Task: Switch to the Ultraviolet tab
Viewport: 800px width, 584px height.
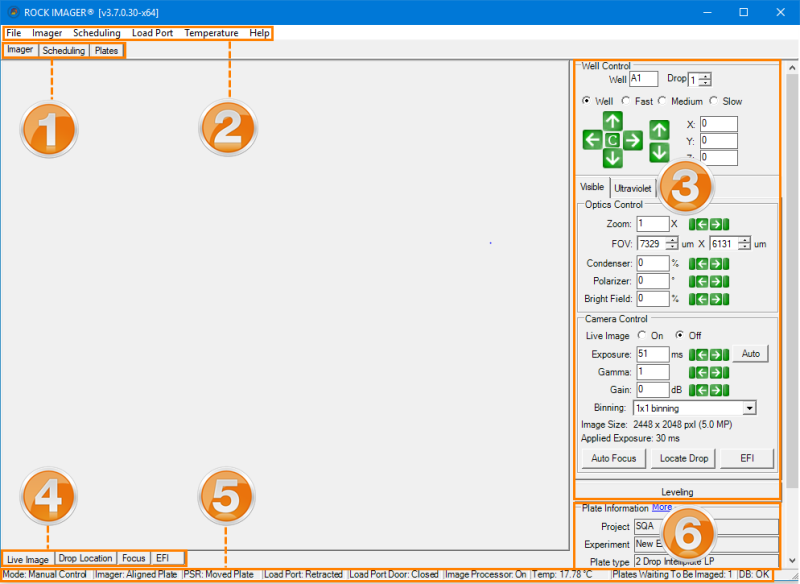Action: point(632,187)
